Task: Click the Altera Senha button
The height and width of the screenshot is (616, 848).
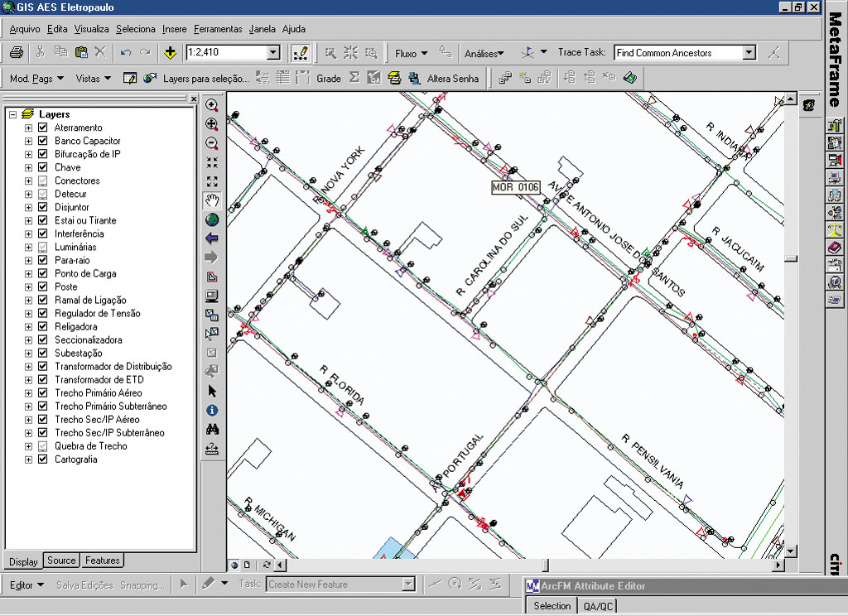Action: coord(452,79)
